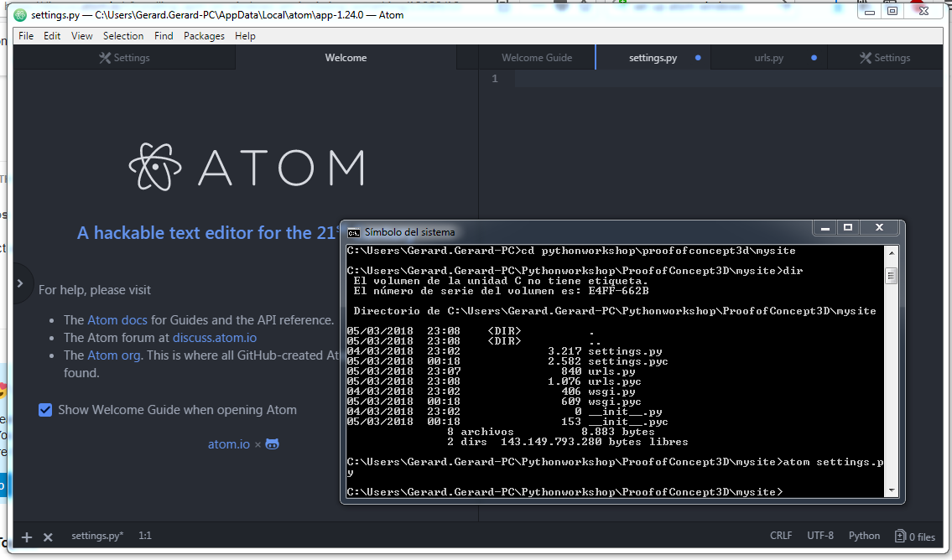Click down arrow of command prompt scrollbar

(892, 490)
